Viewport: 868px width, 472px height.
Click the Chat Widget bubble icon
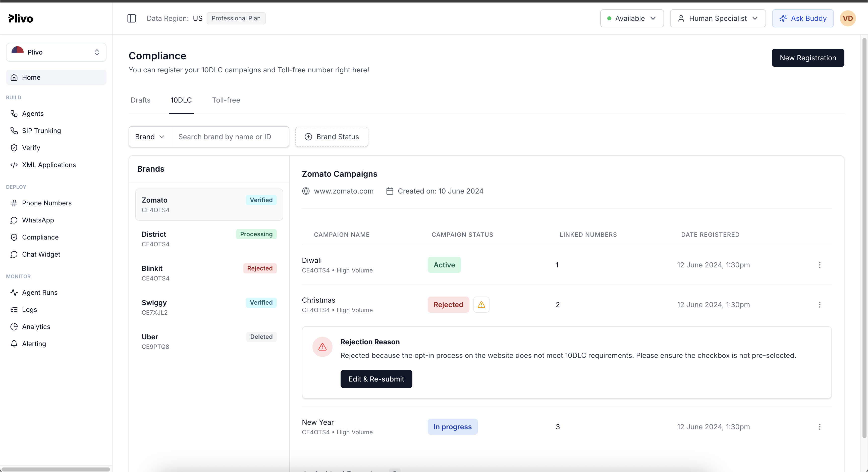pyautogui.click(x=14, y=254)
